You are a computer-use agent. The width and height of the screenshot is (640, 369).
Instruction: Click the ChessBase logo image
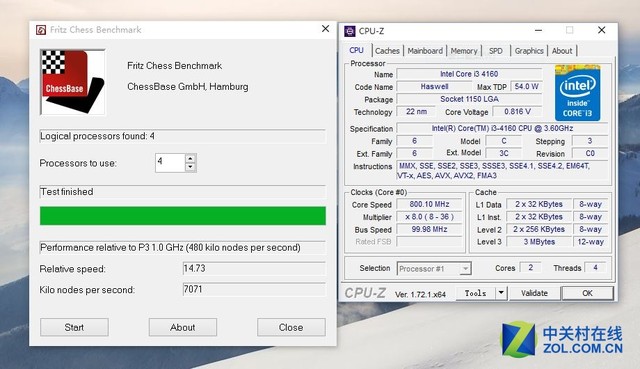point(73,82)
